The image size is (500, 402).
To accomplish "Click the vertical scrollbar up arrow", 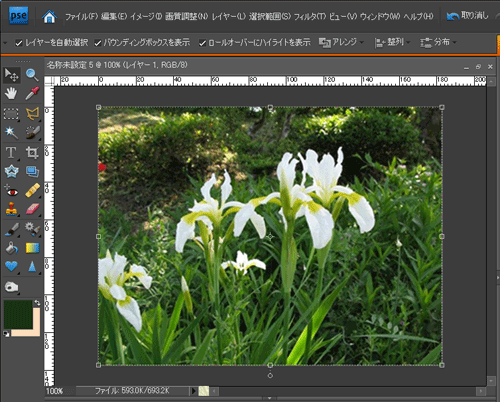I will point(491,81).
